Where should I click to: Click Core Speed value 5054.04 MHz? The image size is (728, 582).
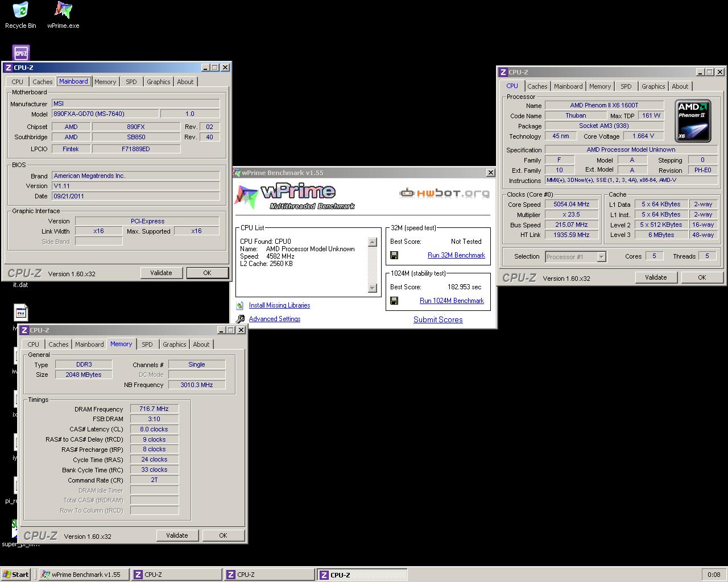(x=572, y=204)
